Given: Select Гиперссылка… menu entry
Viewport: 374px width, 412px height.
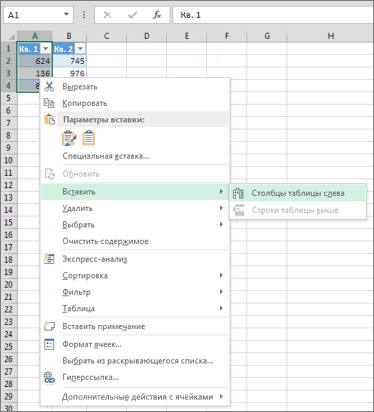Looking at the screenshot, I should [x=135, y=377].
